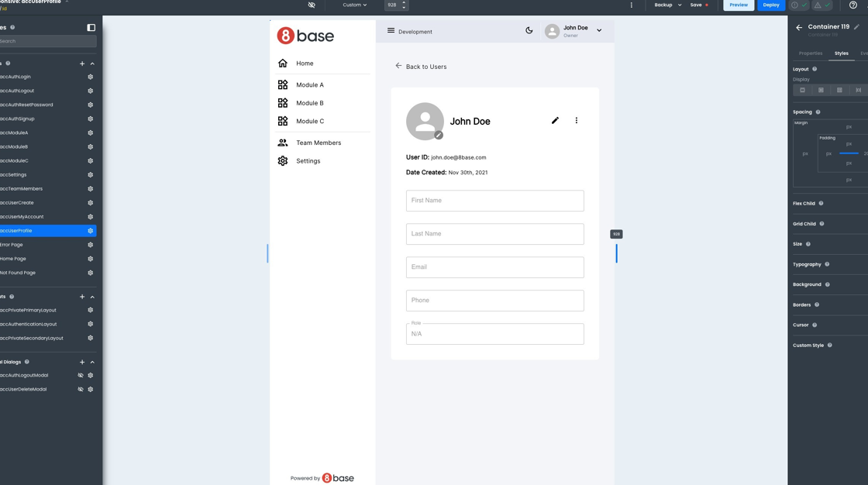The image size is (868, 485).
Task: Click the First Name input field
Action: (x=494, y=201)
